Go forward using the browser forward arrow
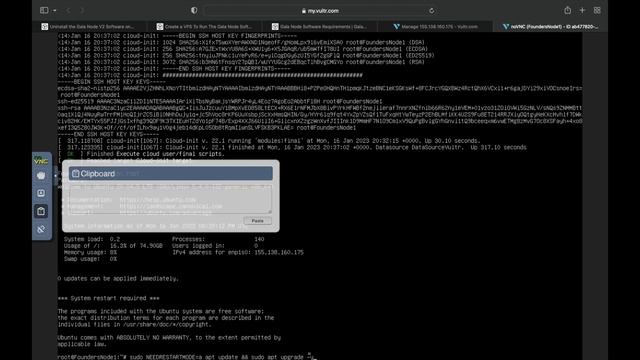This screenshot has height=360, width=640. click(x=82, y=11)
